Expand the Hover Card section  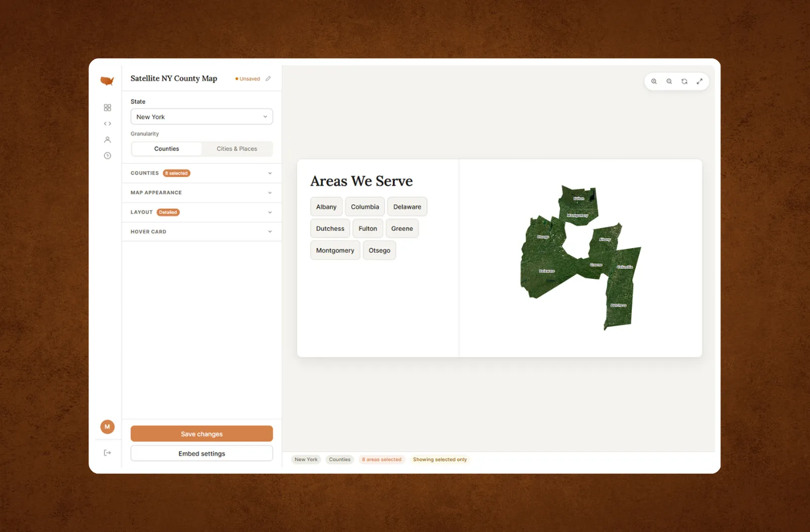click(x=201, y=232)
